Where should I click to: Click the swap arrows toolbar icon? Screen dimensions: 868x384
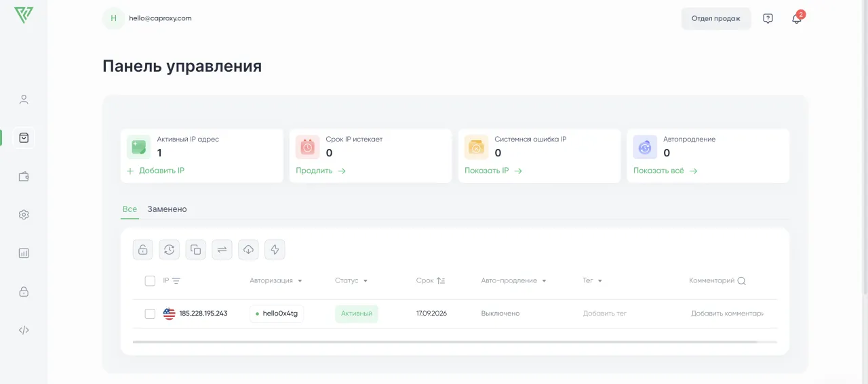[222, 249]
